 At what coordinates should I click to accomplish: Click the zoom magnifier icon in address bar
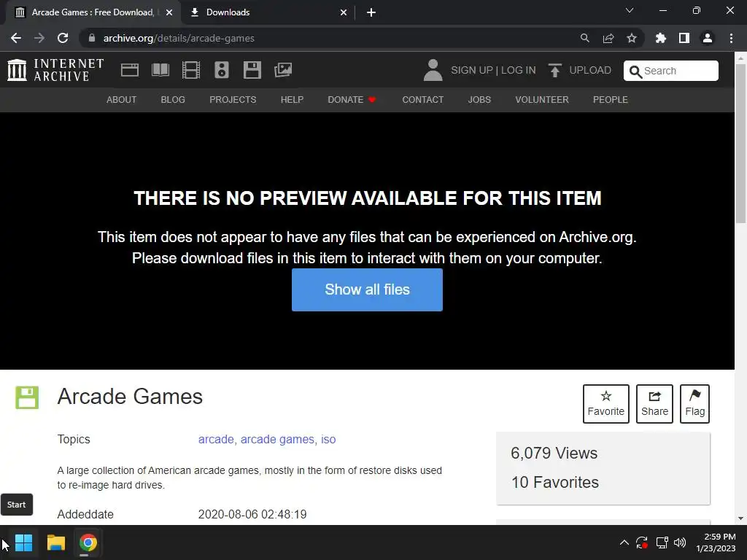pyautogui.click(x=584, y=38)
